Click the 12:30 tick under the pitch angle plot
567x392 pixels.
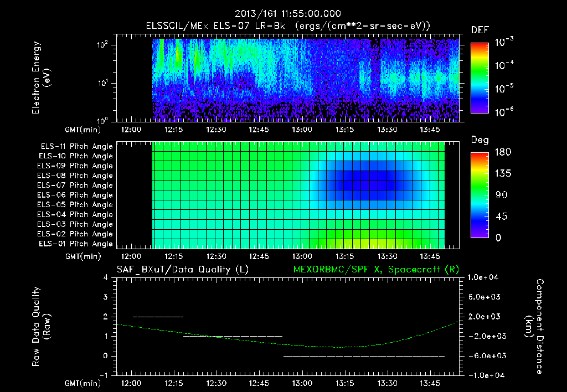217,257
